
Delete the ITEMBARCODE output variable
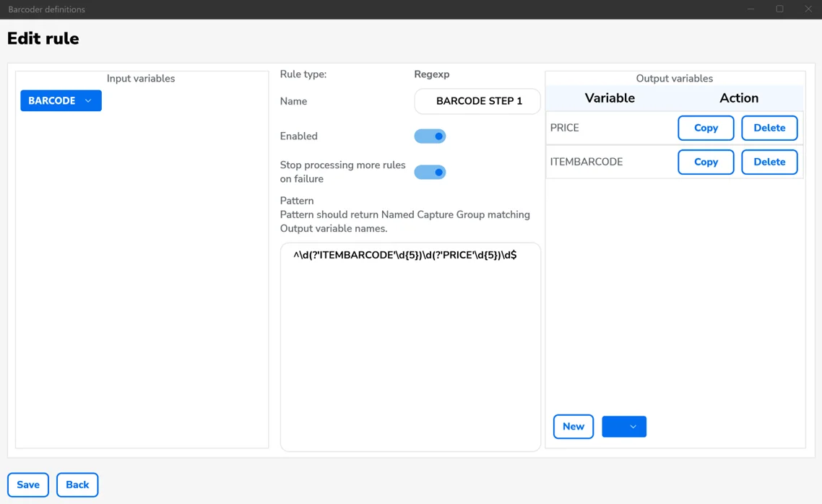tap(769, 162)
